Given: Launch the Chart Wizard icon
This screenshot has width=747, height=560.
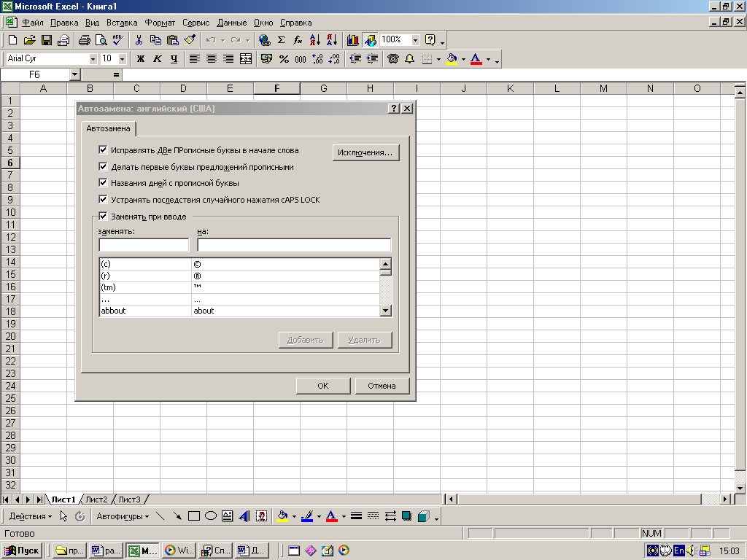Looking at the screenshot, I should (x=352, y=40).
